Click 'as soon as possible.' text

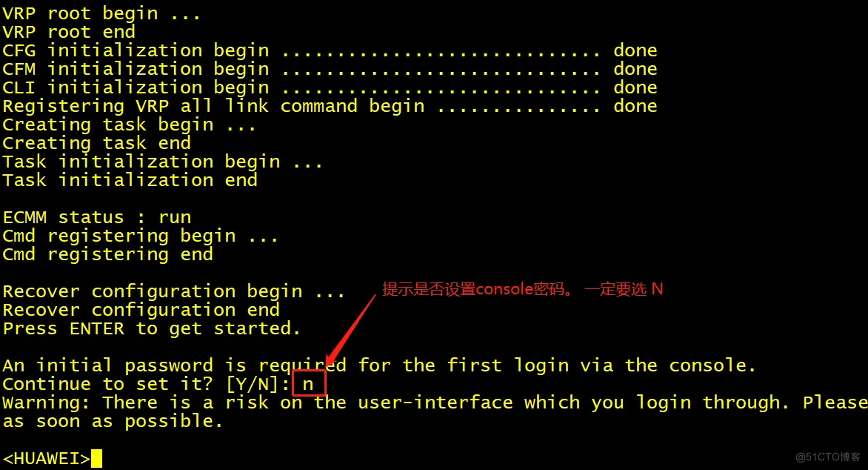coord(113,421)
